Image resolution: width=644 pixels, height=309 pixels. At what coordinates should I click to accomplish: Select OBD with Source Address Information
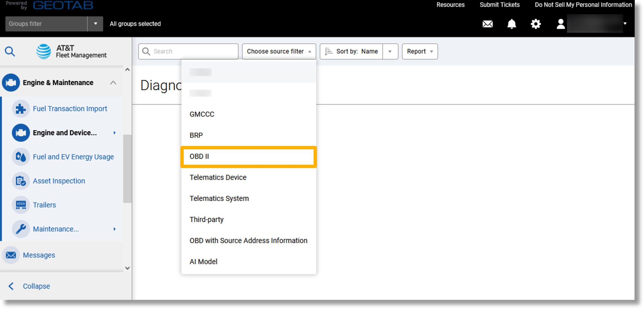pyautogui.click(x=249, y=241)
